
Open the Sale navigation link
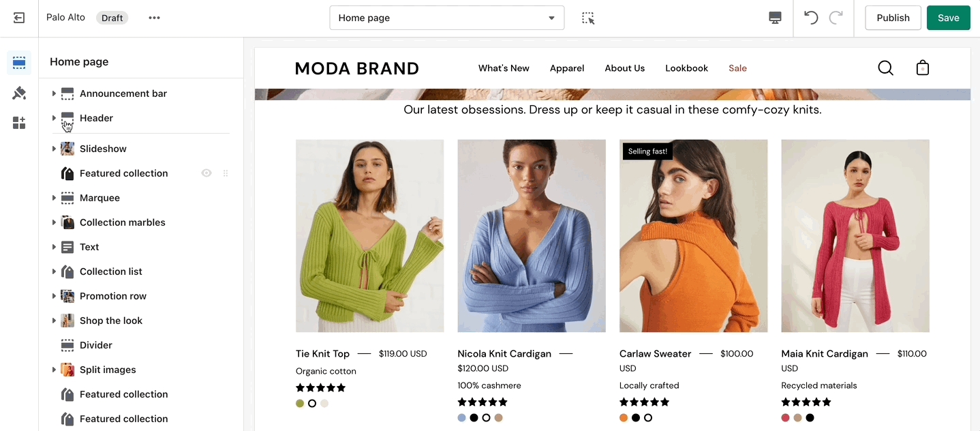coord(737,68)
